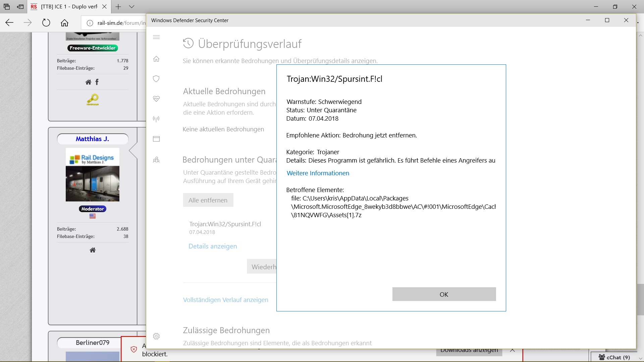Close the [TTB] ICE 1 tab
The width and height of the screenshot is (644, 362).
(x=104, y=7)
